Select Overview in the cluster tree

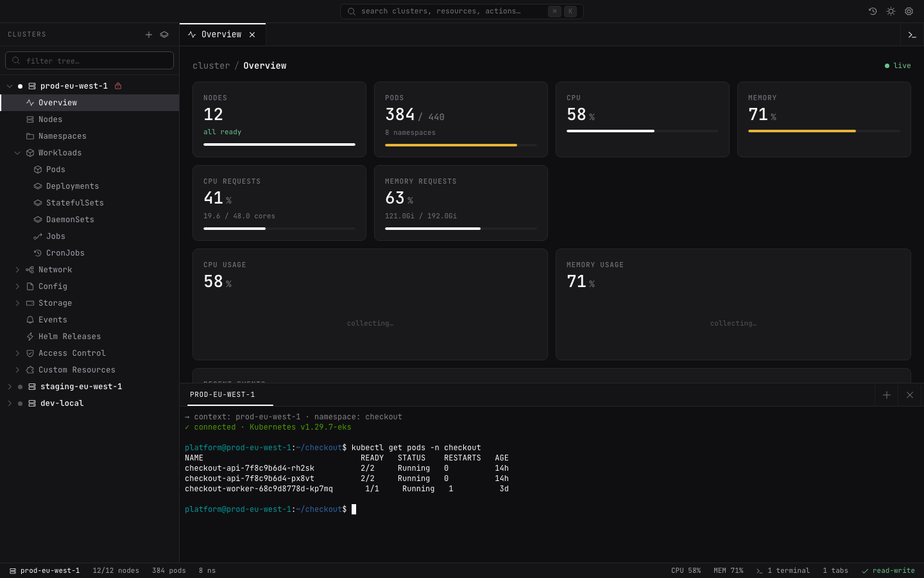point(89,103)
